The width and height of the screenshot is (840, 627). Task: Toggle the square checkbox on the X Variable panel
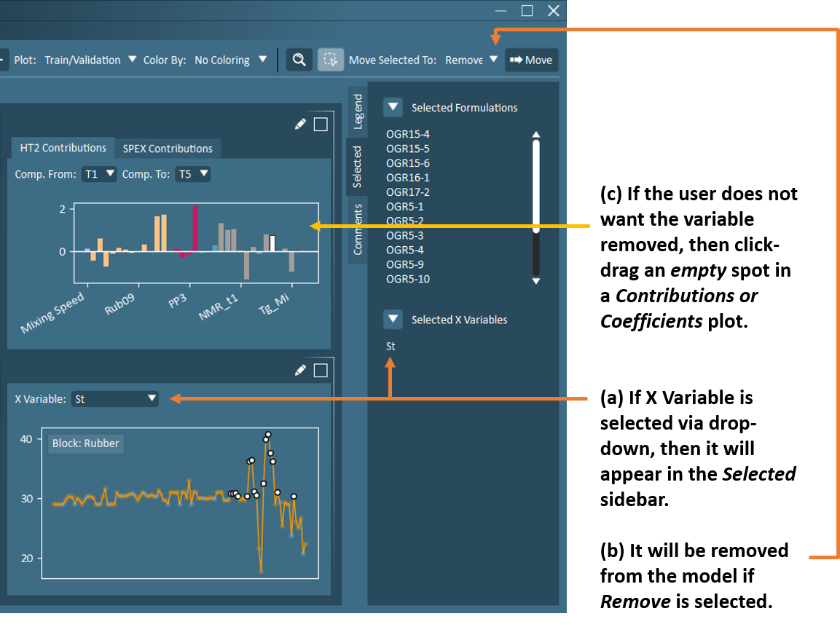click(321, 370)
